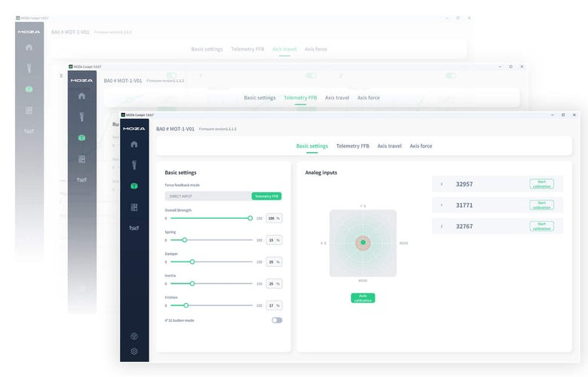This screenshot has width=588, height=377.
Task: Select Axis force tab in back window
Action: (316, 49)
